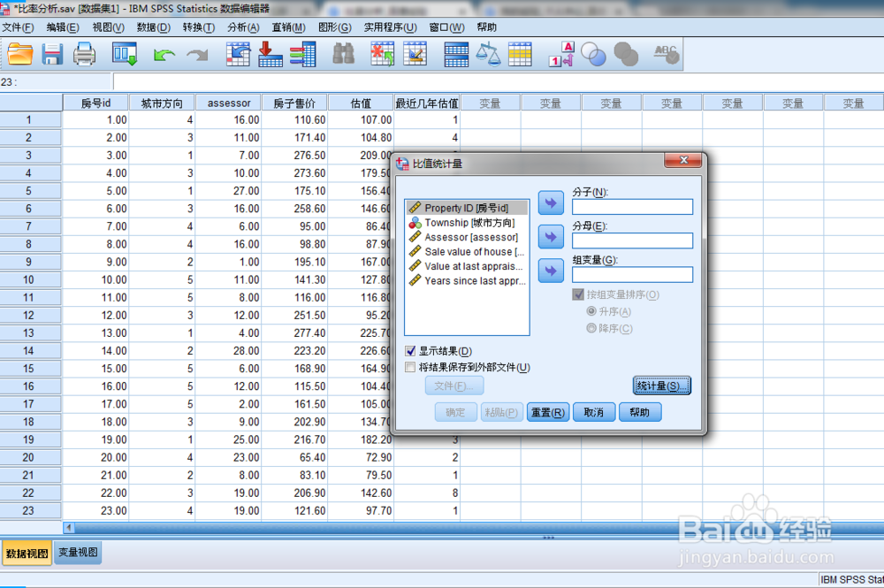Image resolution: width=884 pixels, height=588 pixels.
Task: Click the 确定 button in dialog
Action: [x=455, y=412]
